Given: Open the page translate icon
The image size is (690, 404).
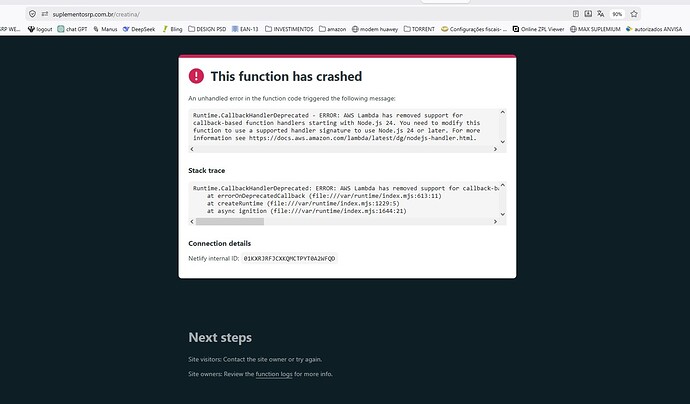Looking at the screenshot, I should pyautogui.click(x=601, y=14).
